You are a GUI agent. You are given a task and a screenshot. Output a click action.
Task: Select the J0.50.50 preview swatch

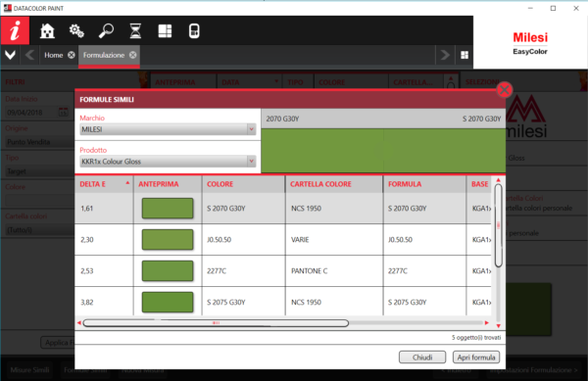tap(168, 239)
